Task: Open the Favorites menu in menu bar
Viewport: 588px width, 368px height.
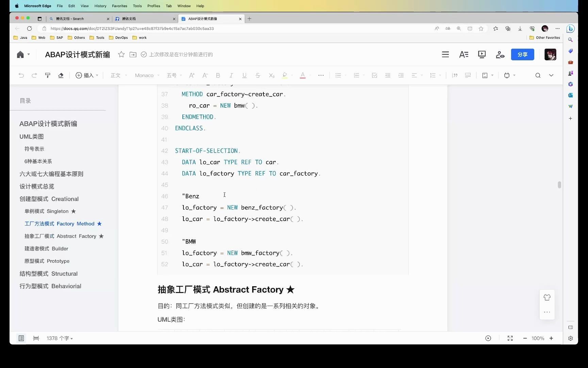Action: [119, 6]
